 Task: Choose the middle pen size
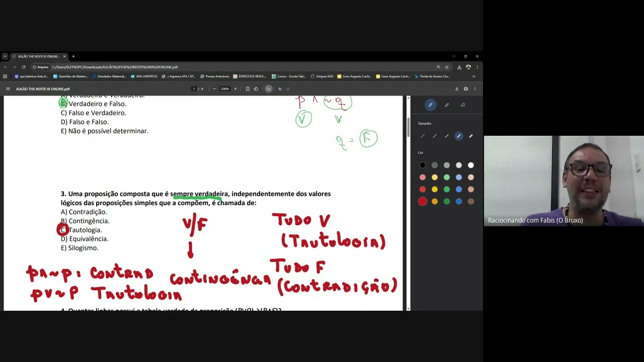[x=447, y=136]
